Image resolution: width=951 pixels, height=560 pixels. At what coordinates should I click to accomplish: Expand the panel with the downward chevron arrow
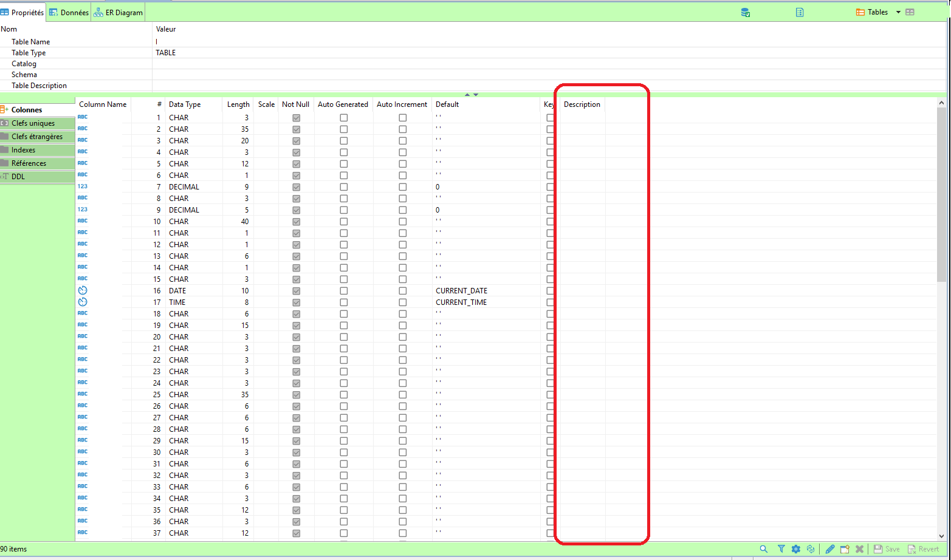[x=476, y=95]
